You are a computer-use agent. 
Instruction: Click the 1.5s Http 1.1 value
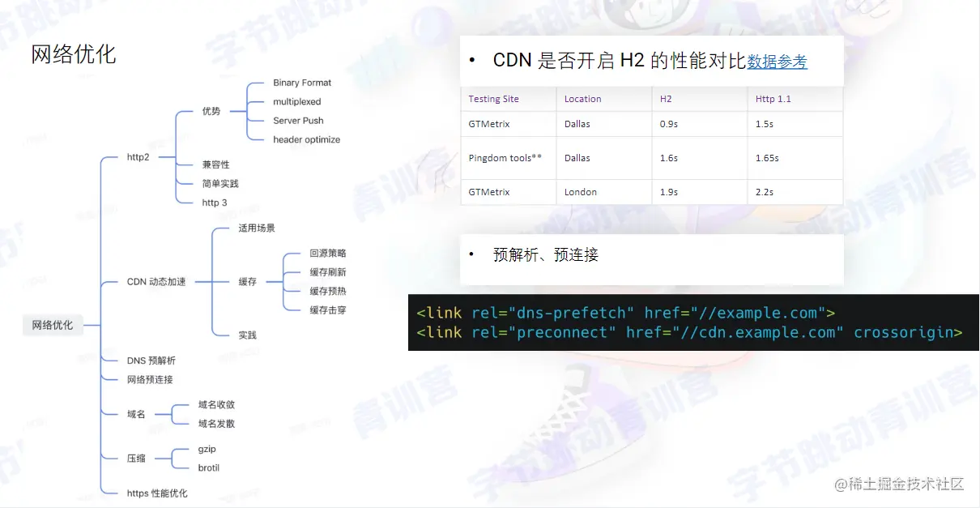[765, 124]
